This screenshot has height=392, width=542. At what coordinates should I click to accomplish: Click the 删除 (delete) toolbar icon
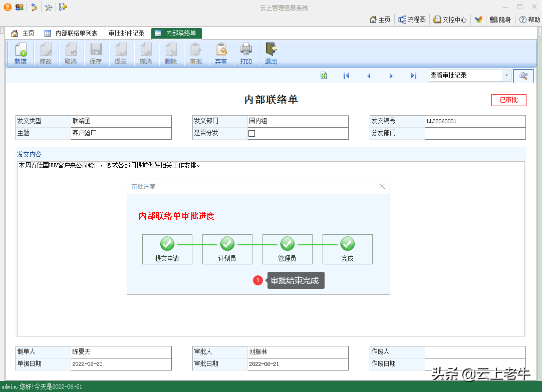(171, 54)
